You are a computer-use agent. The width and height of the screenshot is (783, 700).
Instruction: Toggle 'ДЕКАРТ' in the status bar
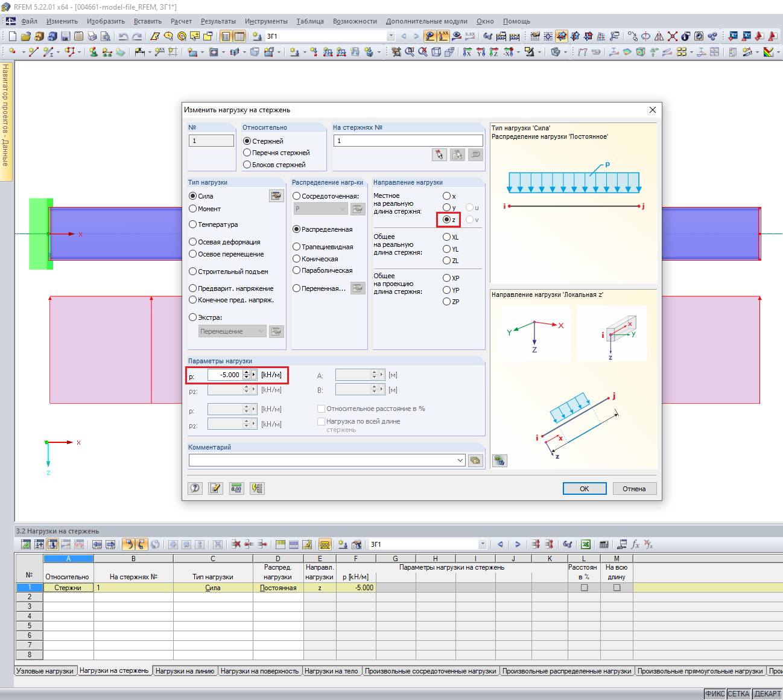[x=767, y=694]
